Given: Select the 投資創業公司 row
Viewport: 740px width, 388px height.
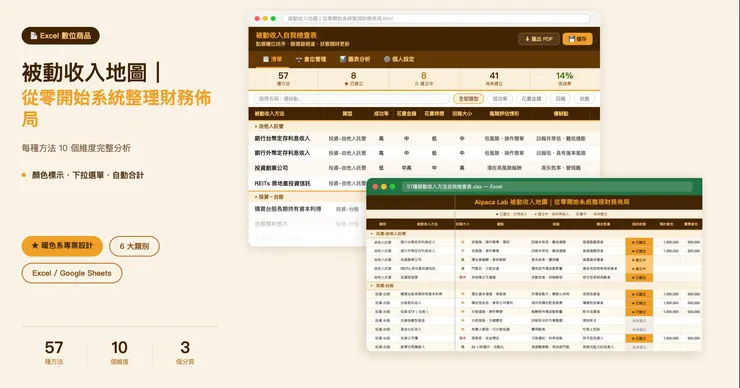Looking at the screenshot, I should [x=424, y=168].
